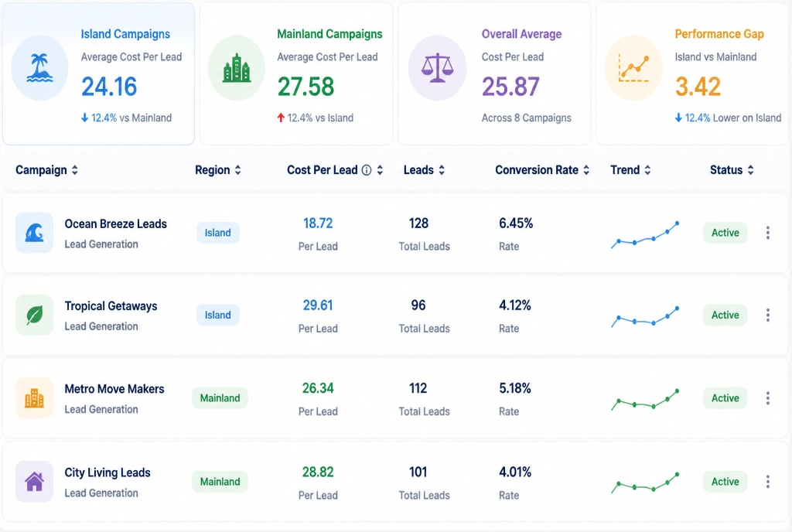Sort table by Leads column

click(442, 170)
